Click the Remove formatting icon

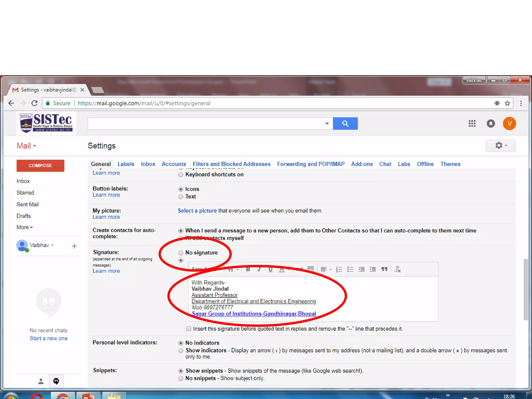397,269
